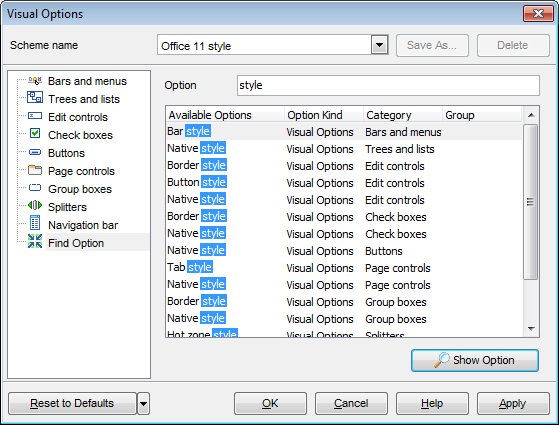
Task: Open Page controls section
Action: coord(81,171)
